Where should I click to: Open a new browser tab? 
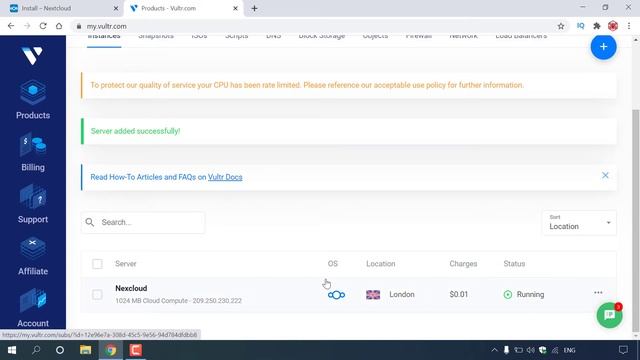coord(254,8)
